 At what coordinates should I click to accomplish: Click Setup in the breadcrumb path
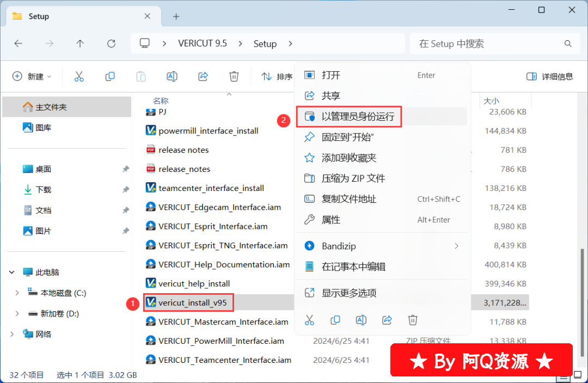coord(265,44)
